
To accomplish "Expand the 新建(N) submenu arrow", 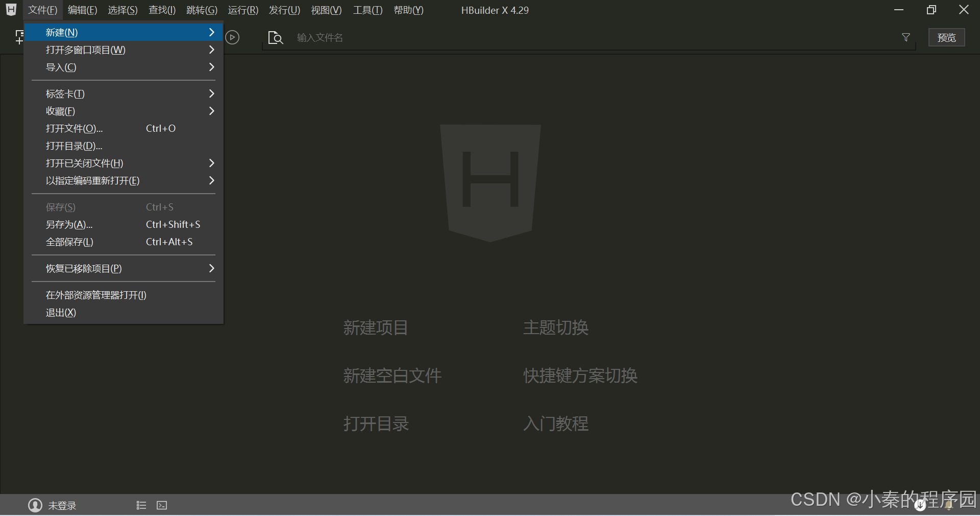I will (x=212, y=32).
